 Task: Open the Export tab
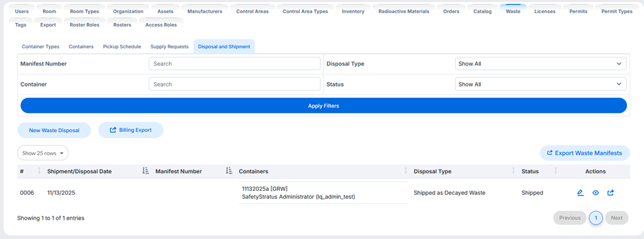coord(48,24)
